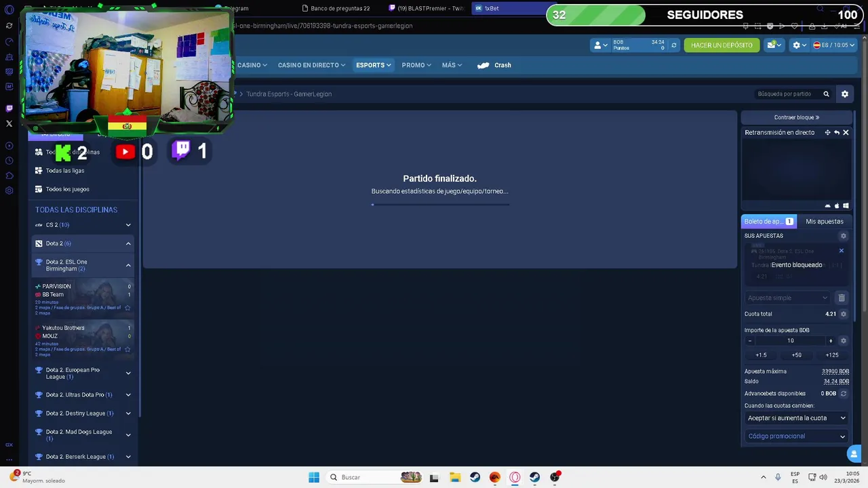Screen dimensions: 868x488
Task: Add +1.5 to the bet amount
Action: [x=762, y=355]
